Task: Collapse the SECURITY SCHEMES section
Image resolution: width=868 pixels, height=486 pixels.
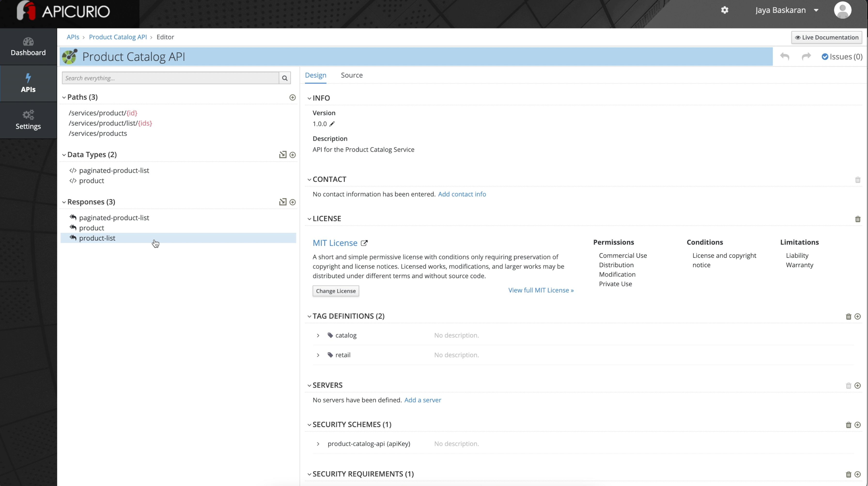Action: coord(309,425)
